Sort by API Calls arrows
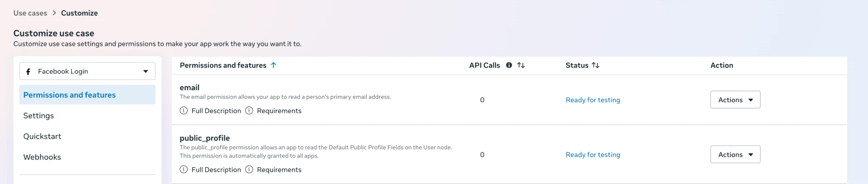 point(521,65)
